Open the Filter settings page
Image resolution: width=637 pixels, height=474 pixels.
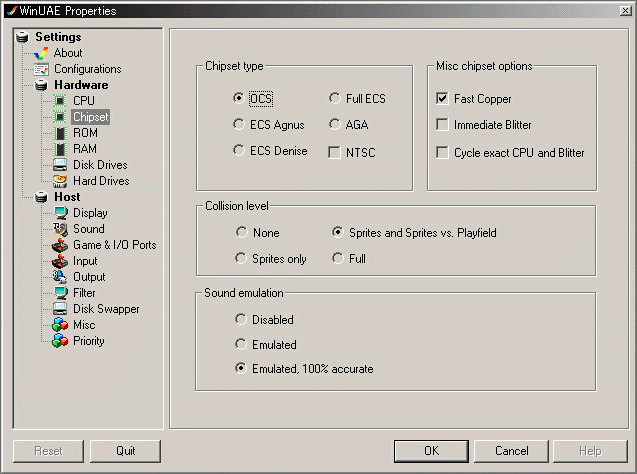84,293
